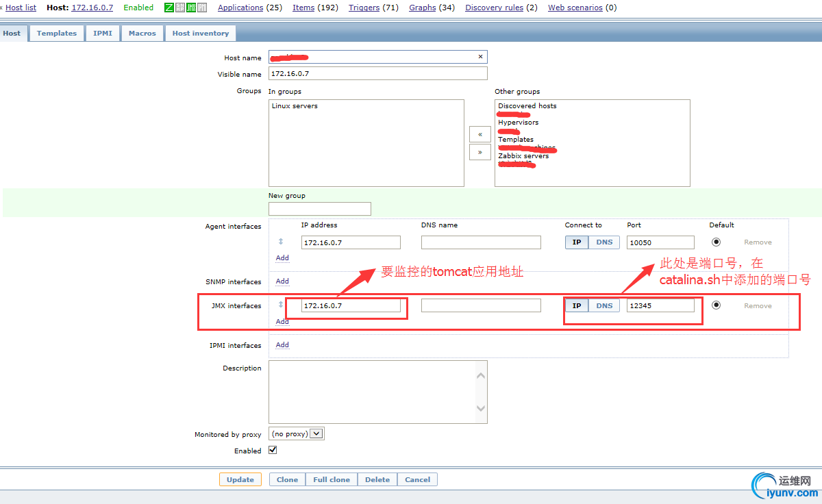
Task: Add a new IPMI interface
Action: click(x=282, y=345)
